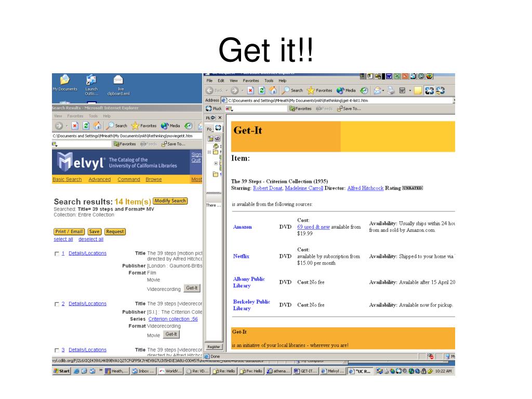Open the Amazon source link
532x399 pixels.
tap(242, 227)
